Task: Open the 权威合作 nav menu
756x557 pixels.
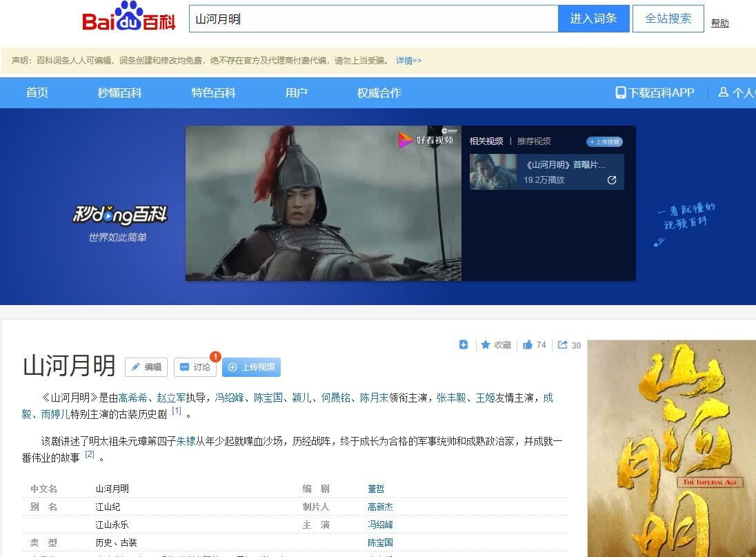Action: point(379,92)
